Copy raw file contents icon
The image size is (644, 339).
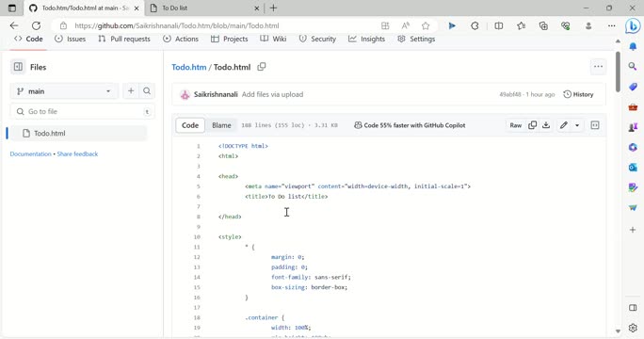[x=532, y=125]
